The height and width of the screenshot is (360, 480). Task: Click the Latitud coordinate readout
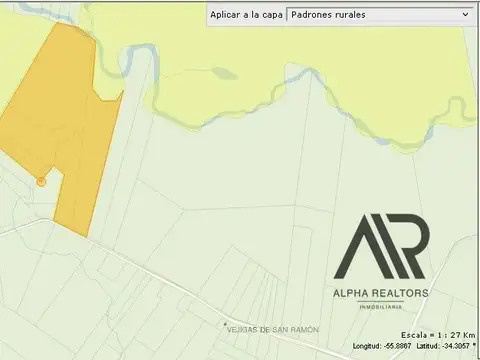[443, 346]
